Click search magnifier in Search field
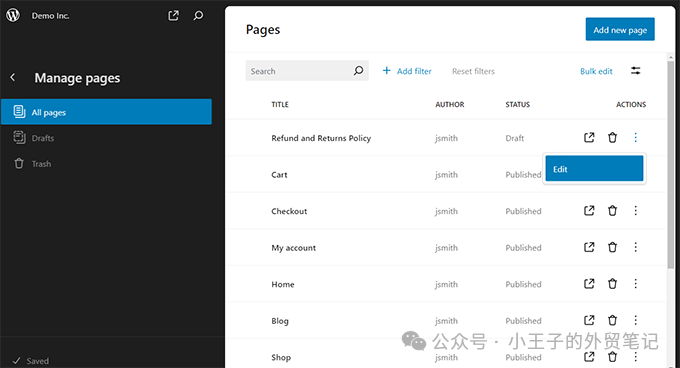 tap(358, 71)
